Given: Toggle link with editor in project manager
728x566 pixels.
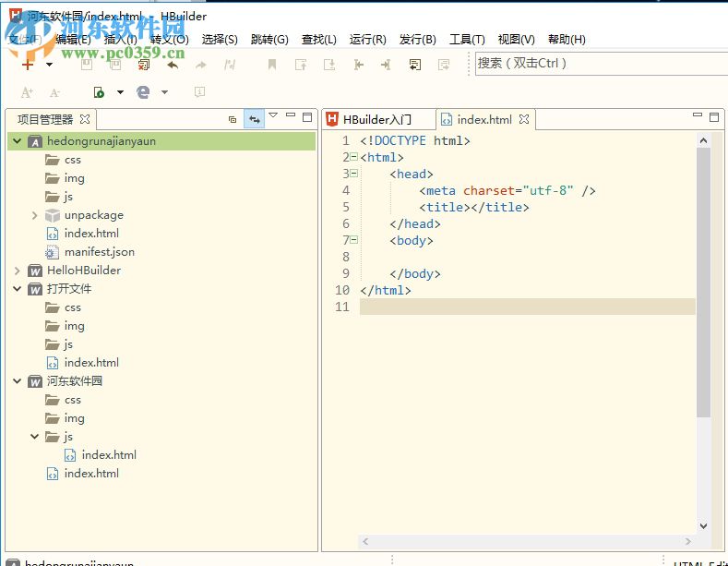Looking at the screenshot, I should pos(254,119).
